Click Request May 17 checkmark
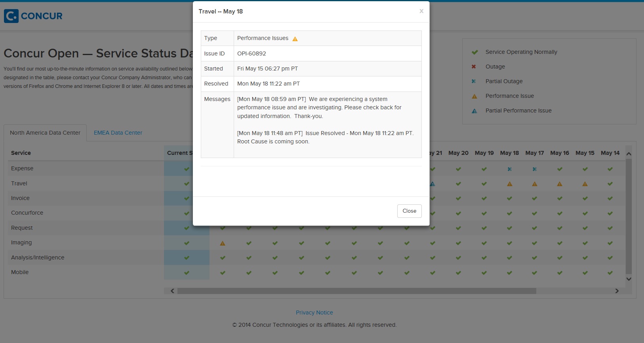Viewport: 644px width, 343px height. 535,228
